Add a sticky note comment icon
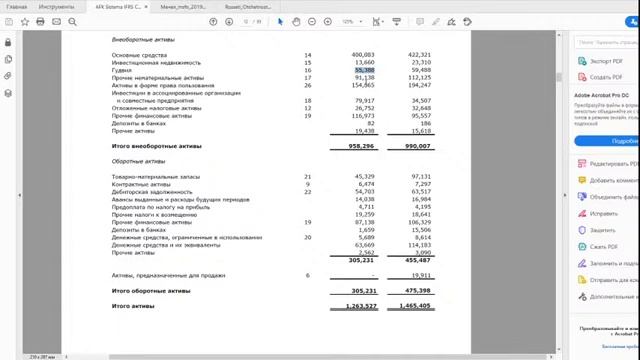This screenshot has width=640, height=360. 420,22
